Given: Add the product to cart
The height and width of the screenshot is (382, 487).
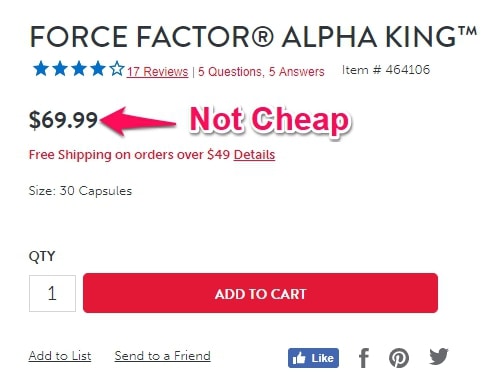Looking at the screenshot, I should 260,293.
